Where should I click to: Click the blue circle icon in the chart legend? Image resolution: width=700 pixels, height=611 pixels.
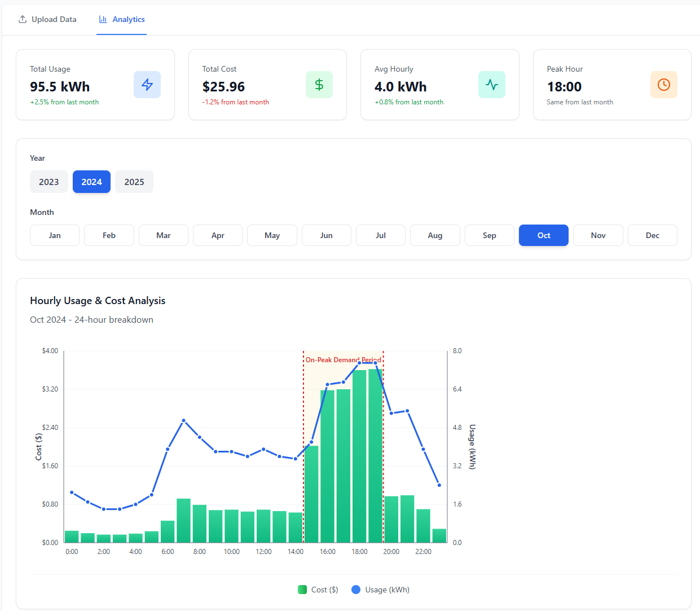click(x=355, y=590)
